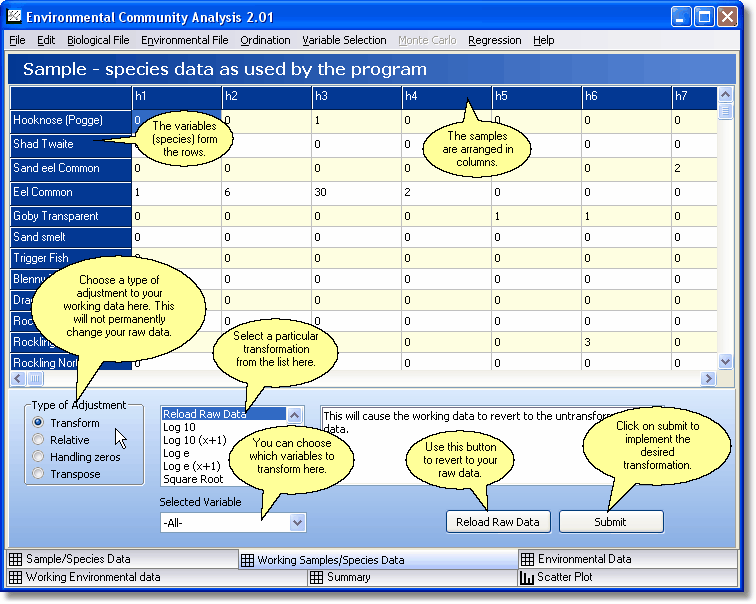Click the application icon in title bar

click(x=14, y=17)
